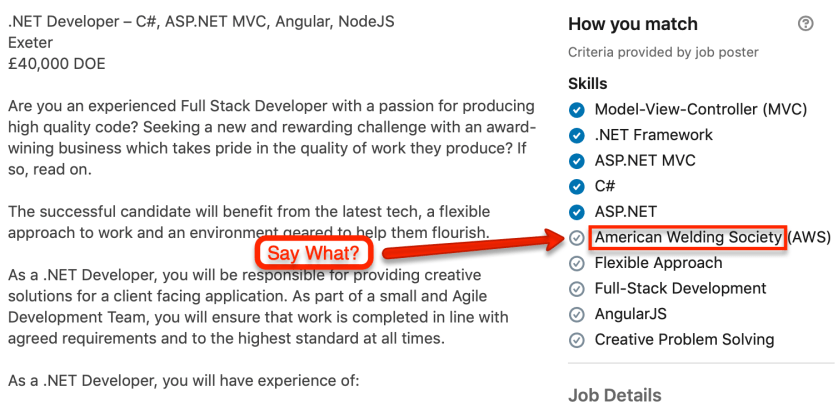Viewport: 838px width, 407px height.
Task: Select the American Welding Society skill text
Action: tap(688, 238)
